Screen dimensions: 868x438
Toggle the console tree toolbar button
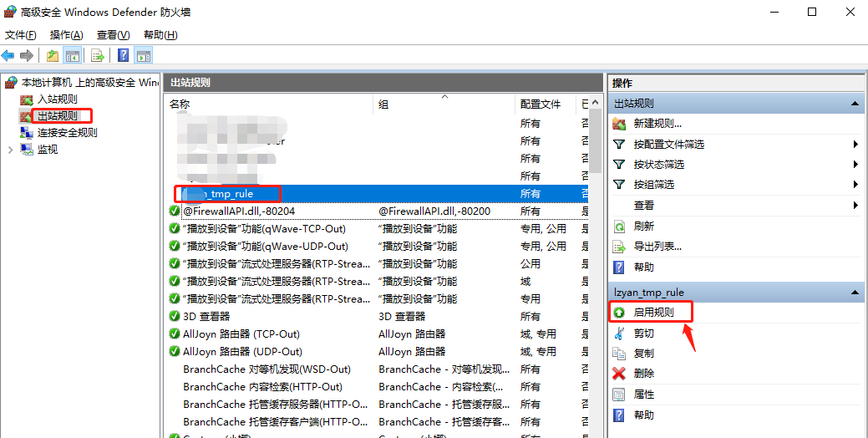(x=72, y=55)
